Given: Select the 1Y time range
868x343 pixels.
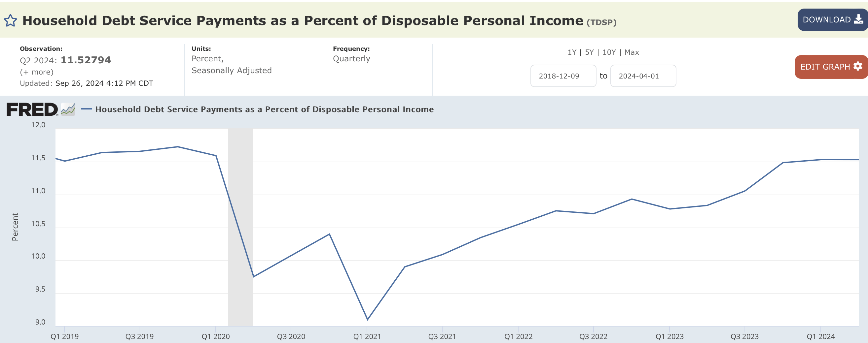Looking at the screenshot, I should (x=572, y=52).
